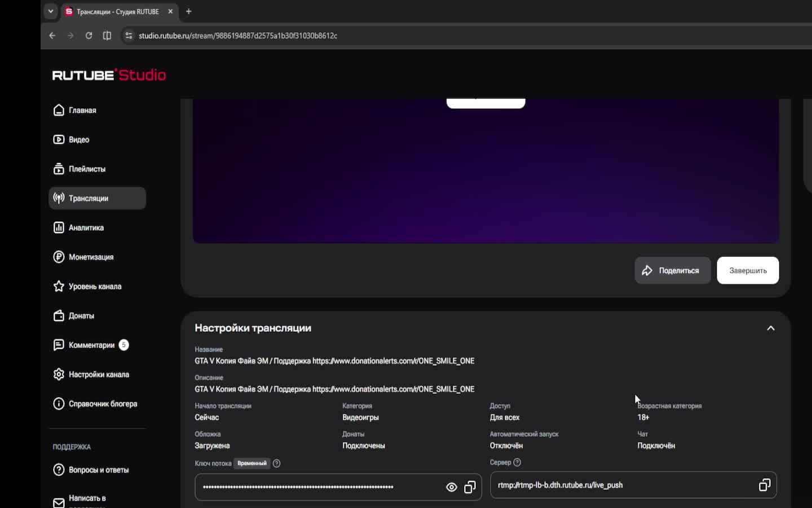This screenshot has width=812, height=508.
Task: Open the tab search dropdown arrow
Action: 51,11
